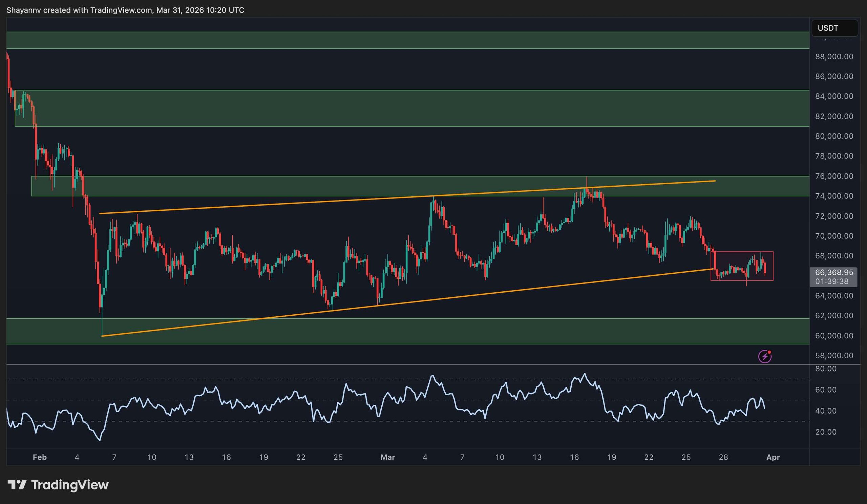867x504 pixels.
Task: Click the Apr label on time axis
Action: [773, 457]
